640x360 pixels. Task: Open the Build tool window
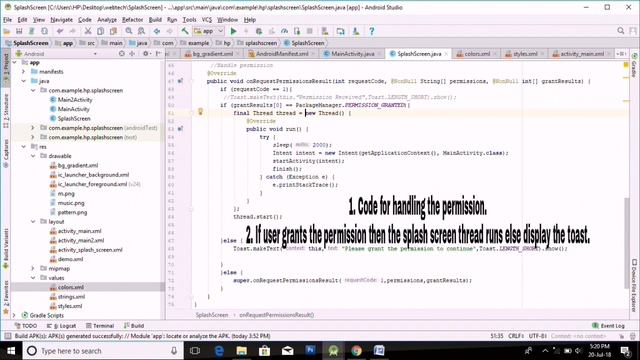pyautogui.click(x=134, y=326)
